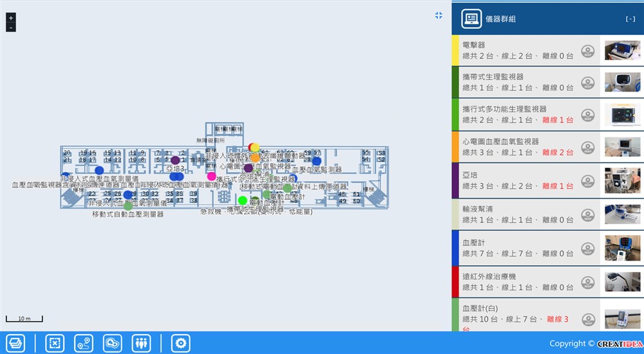Select the geofence area tool
Image resolution: width=644 pixels, height=354 pixels.
tap(112, 343)
